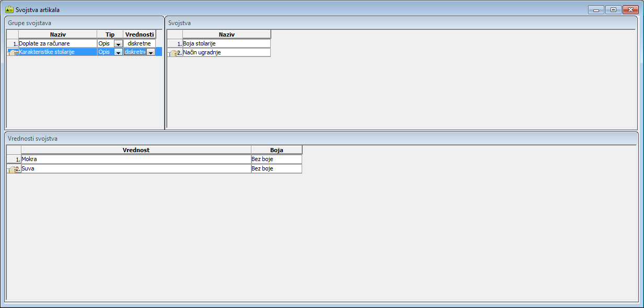This screenshot has height=308, width=644.
Task: Click the app icon in the title bar
Action: [x=9, y=9]
